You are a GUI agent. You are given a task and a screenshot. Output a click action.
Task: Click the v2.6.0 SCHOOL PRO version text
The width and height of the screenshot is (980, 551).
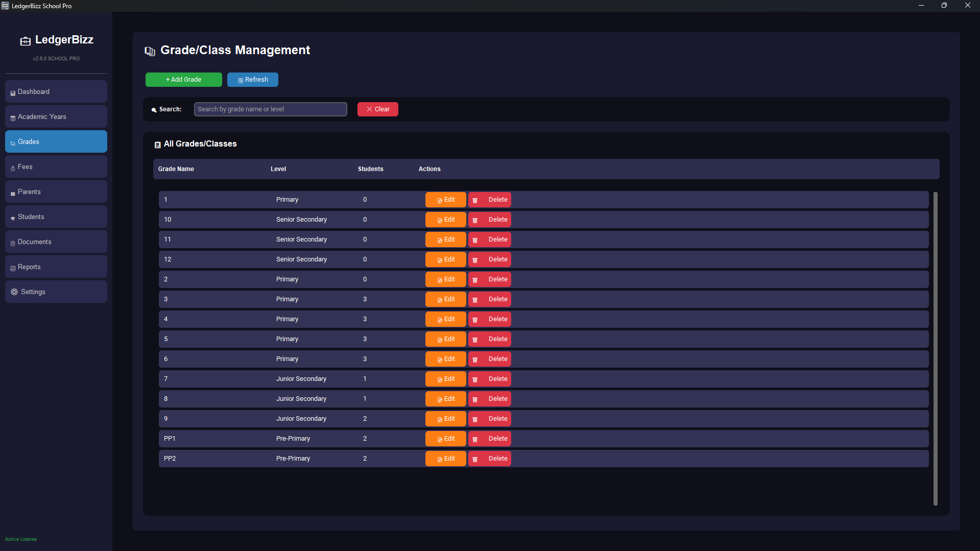pyautogui.click(x=56, y=59)
